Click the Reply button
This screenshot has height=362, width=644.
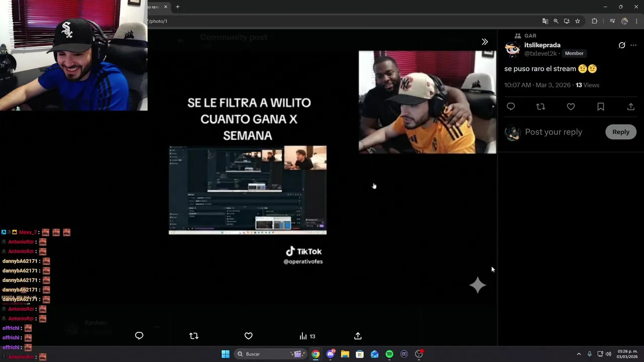[620, 132]
